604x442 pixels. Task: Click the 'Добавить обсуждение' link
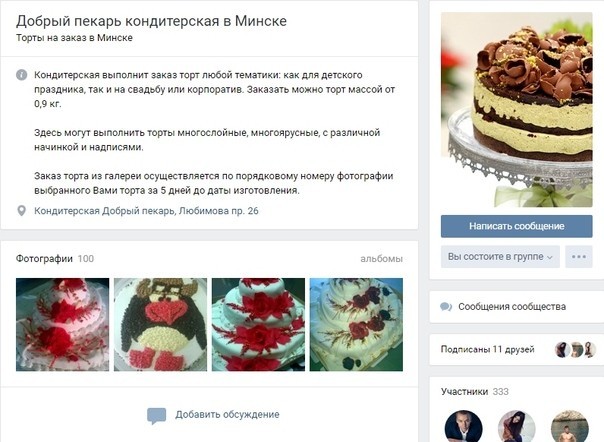(227, 415)
